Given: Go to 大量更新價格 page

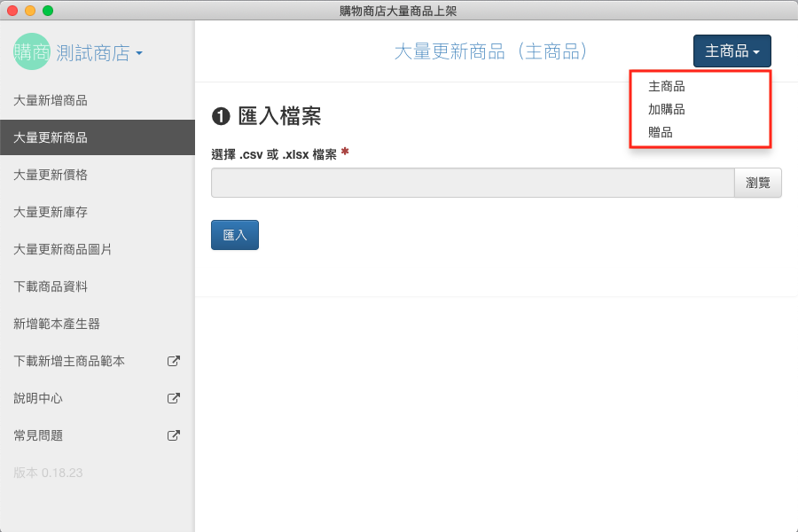Looking at the screenshot, I should point(98,175).
